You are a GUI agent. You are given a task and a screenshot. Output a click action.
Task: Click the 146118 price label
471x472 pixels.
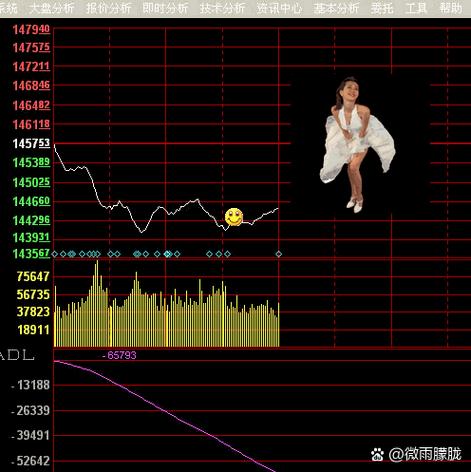pos(31,125)
